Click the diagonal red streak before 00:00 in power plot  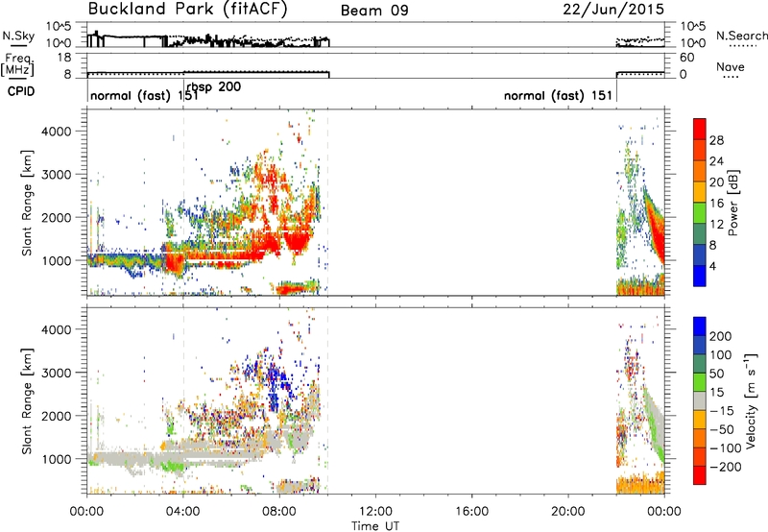[655, 227]
